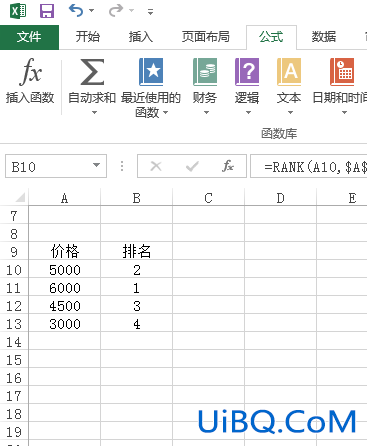367x446 pixels.
Task: Click into the formula bar RANK formula
Action: 309,166
